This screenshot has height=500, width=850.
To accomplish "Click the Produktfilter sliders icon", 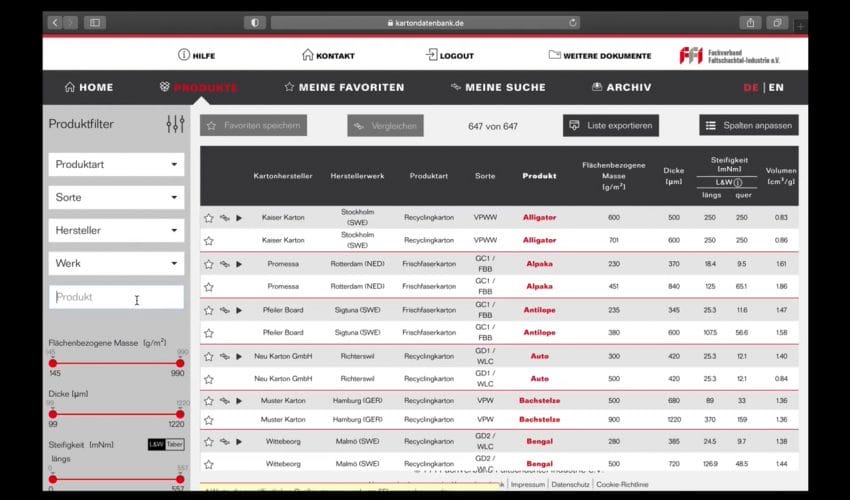I will tap(175, 124).
